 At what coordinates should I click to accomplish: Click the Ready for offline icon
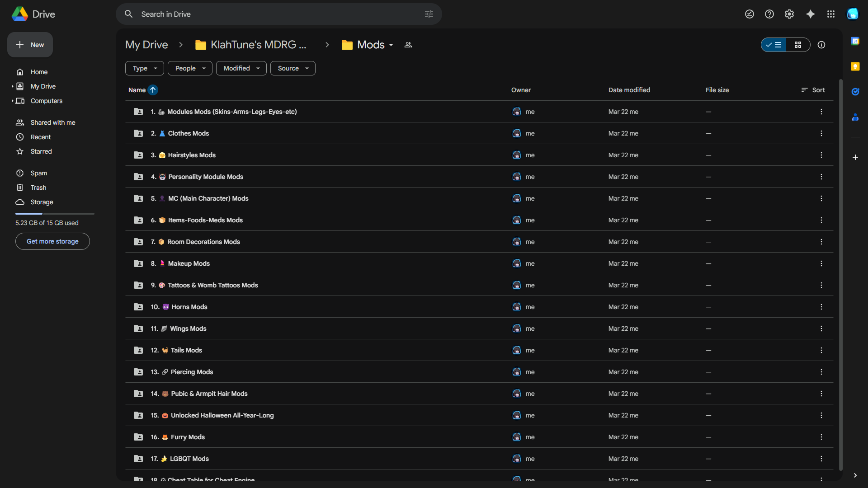[749, 14]
